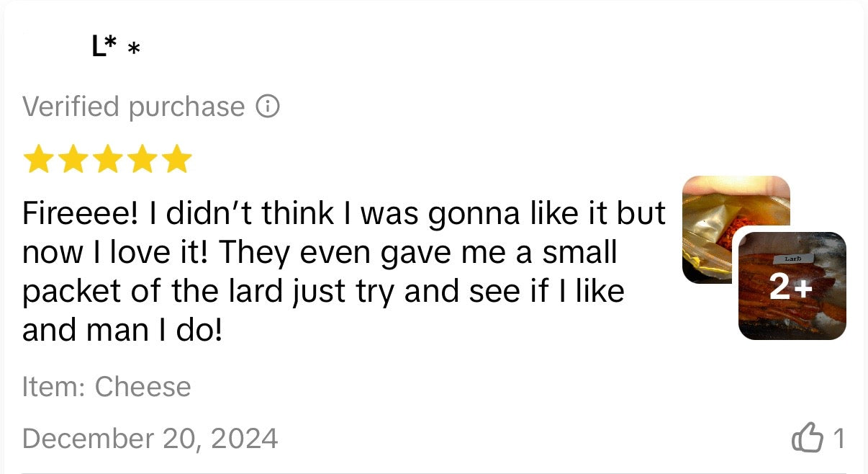Click the 2+ overlay text on photo
Image resolution: width=868 pixels, height=474 pixels.
tap(791, 288)
